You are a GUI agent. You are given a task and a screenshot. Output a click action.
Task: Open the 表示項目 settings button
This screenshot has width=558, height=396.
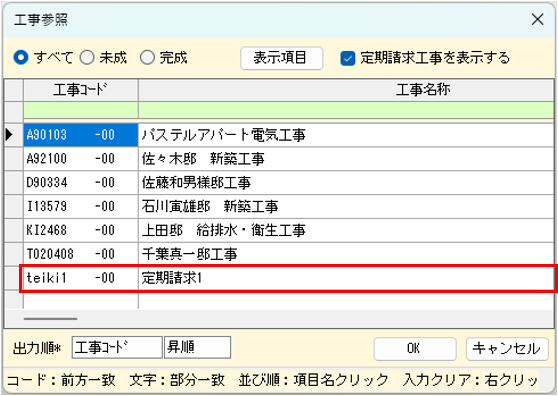(x=281, y=58)
